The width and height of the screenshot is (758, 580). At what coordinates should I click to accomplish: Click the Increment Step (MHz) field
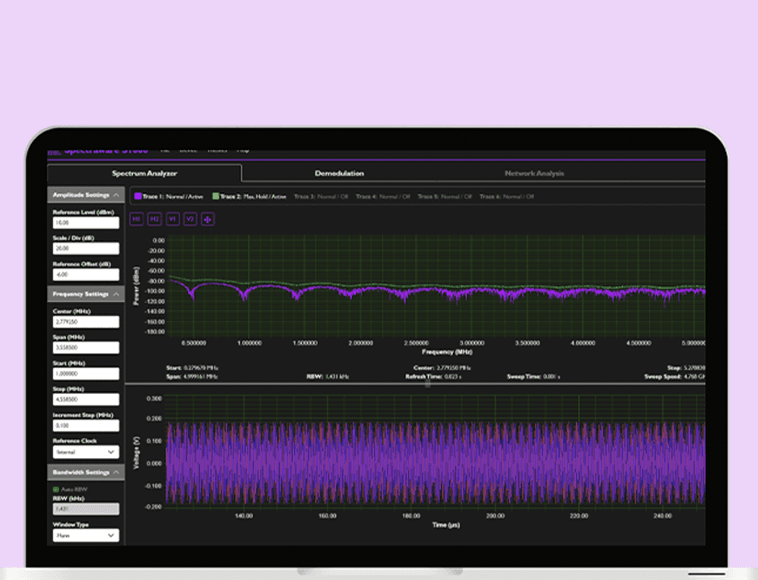click(x=86, y=425)
